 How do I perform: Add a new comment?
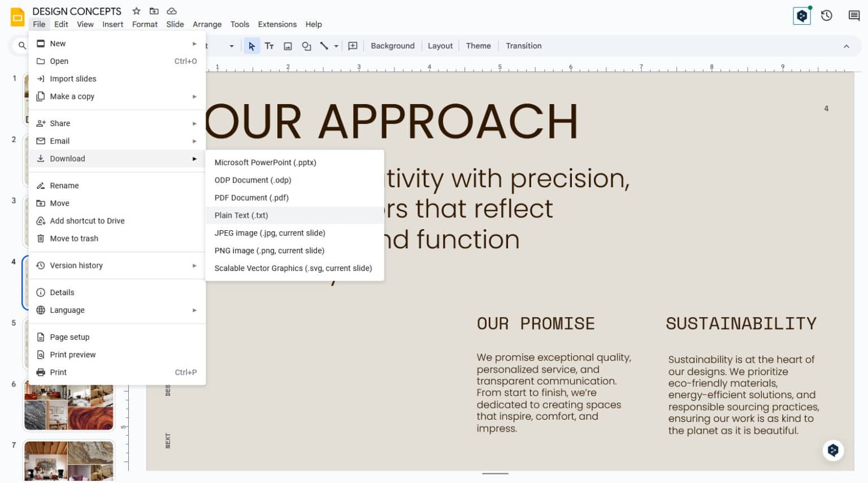pyautogui.click(x=353, y=46)
